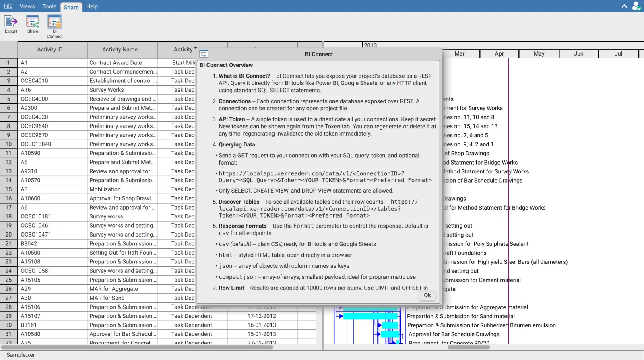Switch to the Tools tab
This screenshot has height=360, width=644.
click(49, 6)
